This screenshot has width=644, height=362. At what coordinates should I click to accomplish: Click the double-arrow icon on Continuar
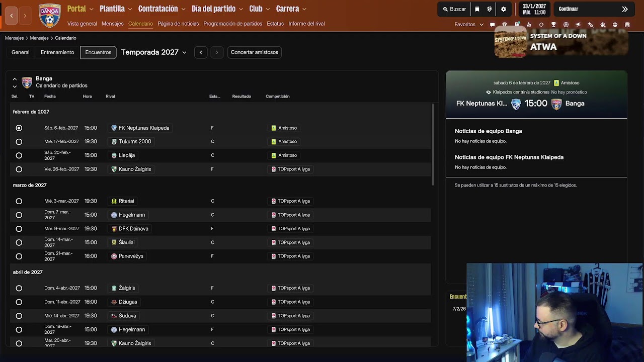point(625,9)
